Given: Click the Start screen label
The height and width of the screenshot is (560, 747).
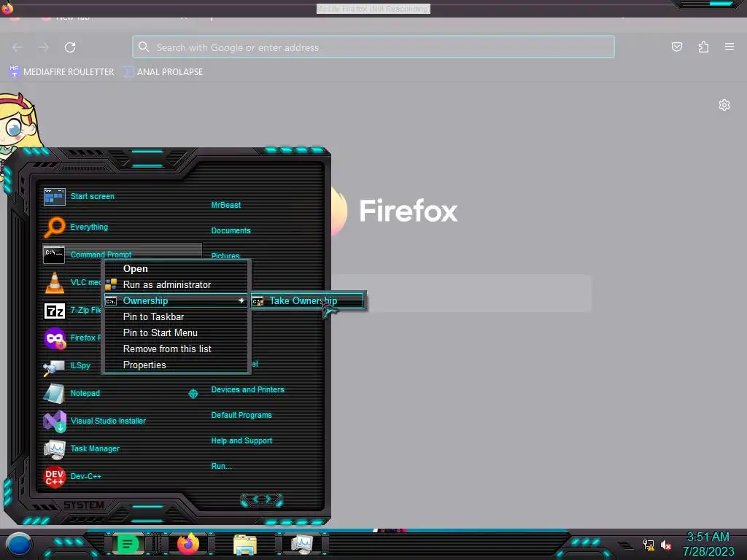Looking at the screenshot, I should click(93, 196).
